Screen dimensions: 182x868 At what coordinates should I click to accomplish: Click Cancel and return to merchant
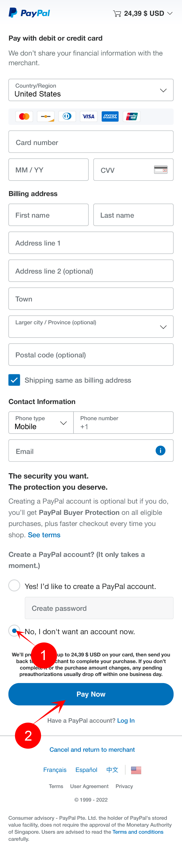(x=92, y=750)
